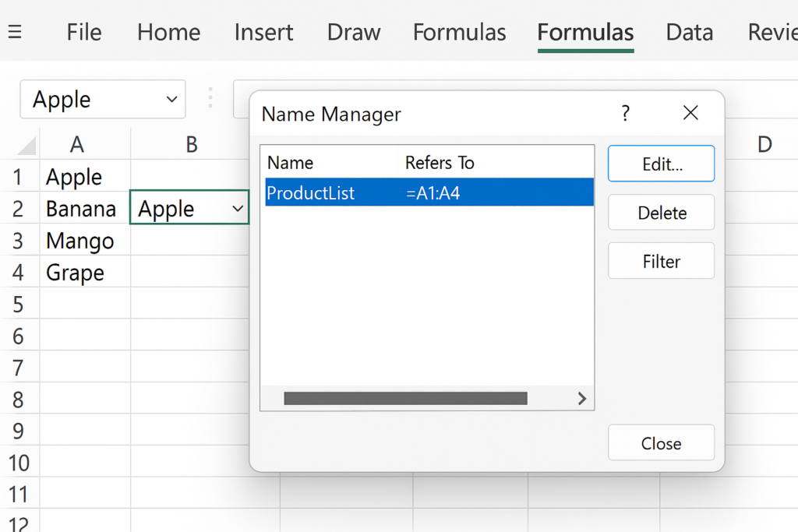The width and height of the screenshot is (798, 532).
Task: Click the horizontal scrollbar in the names list
Action: pos(405,398)
